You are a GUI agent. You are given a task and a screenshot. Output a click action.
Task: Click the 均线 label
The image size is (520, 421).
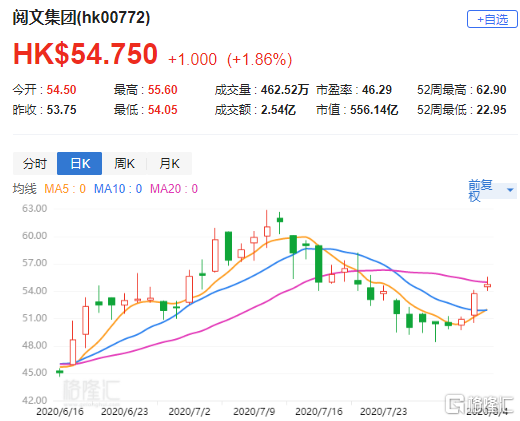pyautogui.click(x=25, y=189)
